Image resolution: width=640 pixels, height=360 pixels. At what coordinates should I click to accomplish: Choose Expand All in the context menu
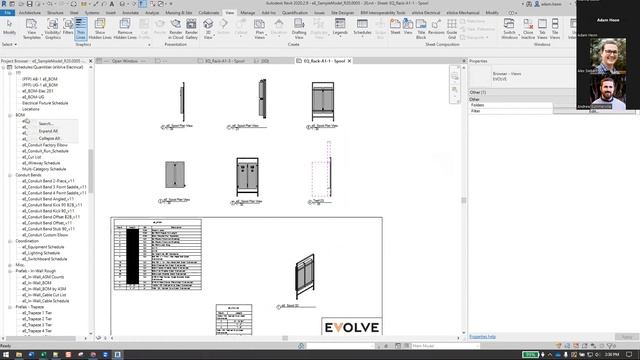click(x=48, y=131)
